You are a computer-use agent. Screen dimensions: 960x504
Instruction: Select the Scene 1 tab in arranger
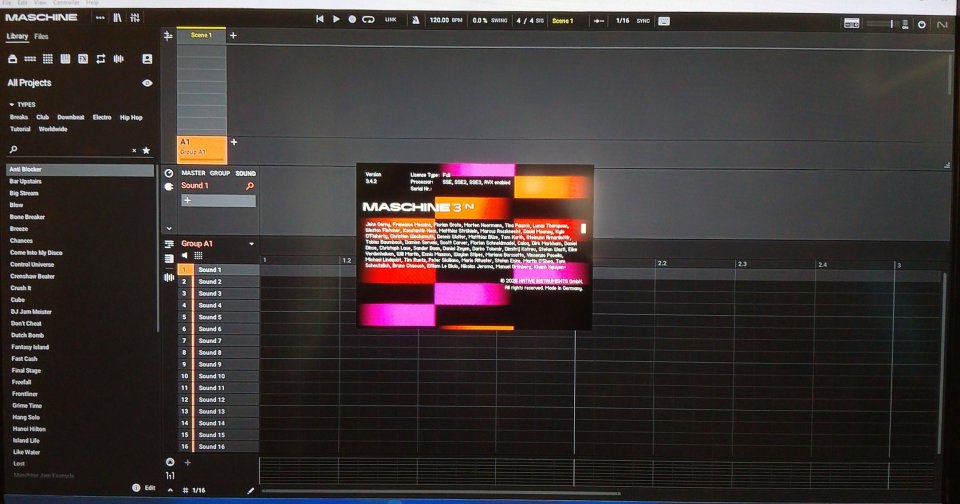tap(201, 35)
